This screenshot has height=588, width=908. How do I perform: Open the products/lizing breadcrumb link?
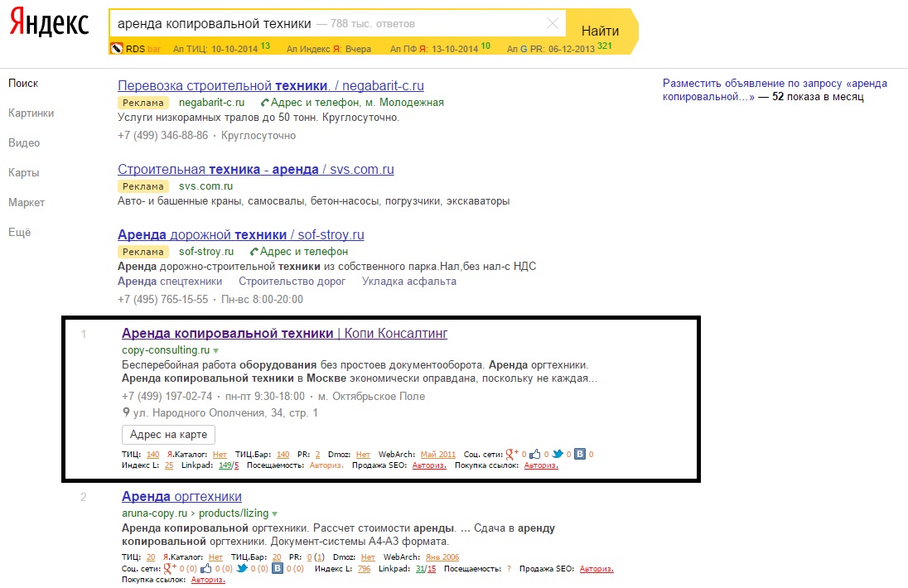point(234,513)
